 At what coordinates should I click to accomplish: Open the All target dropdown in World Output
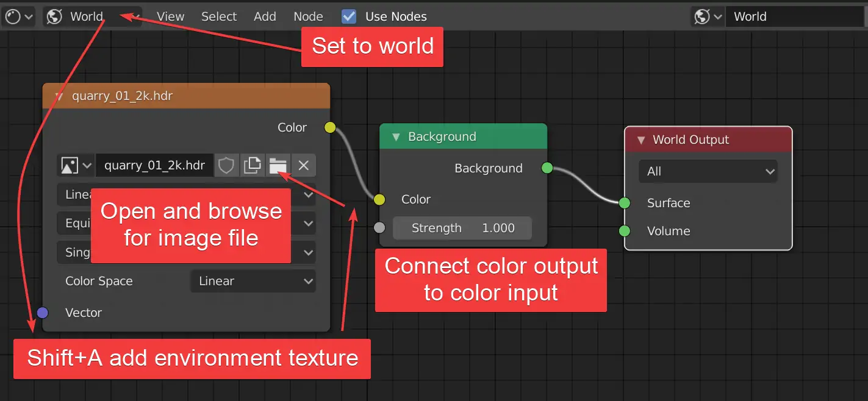tap(708, 171)
